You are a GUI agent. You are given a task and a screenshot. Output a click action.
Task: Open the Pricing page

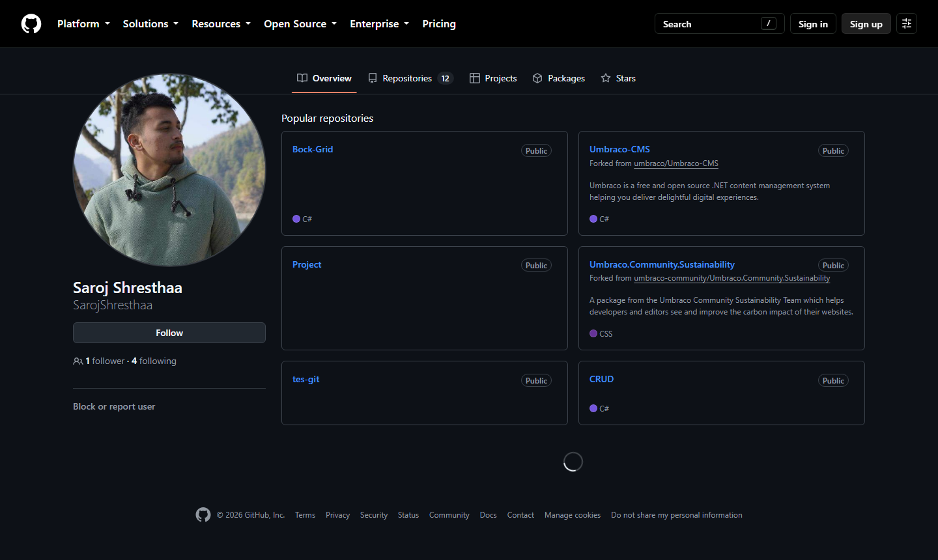pyautogui.click(x=439, y=23)
